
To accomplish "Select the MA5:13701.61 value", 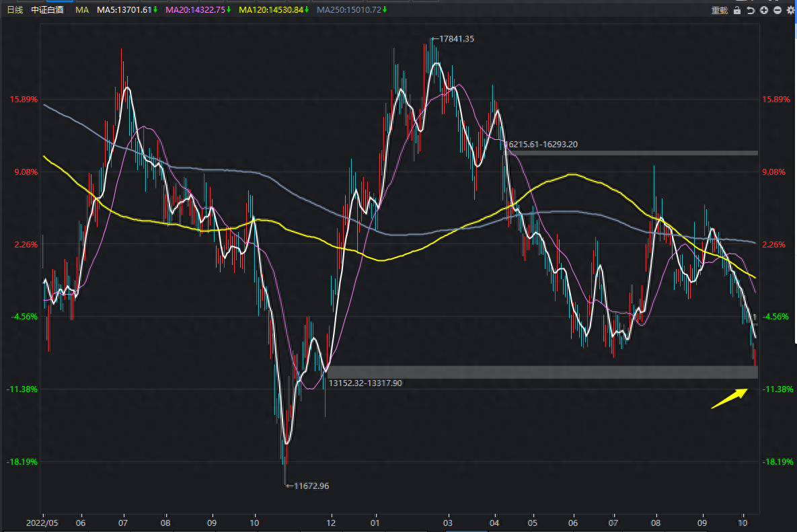I will [x=124, y=9].
